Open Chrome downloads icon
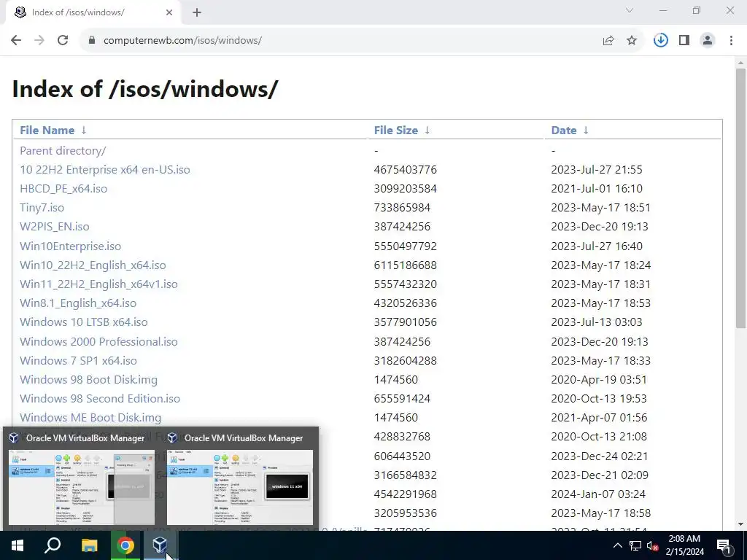 (660, 41)
